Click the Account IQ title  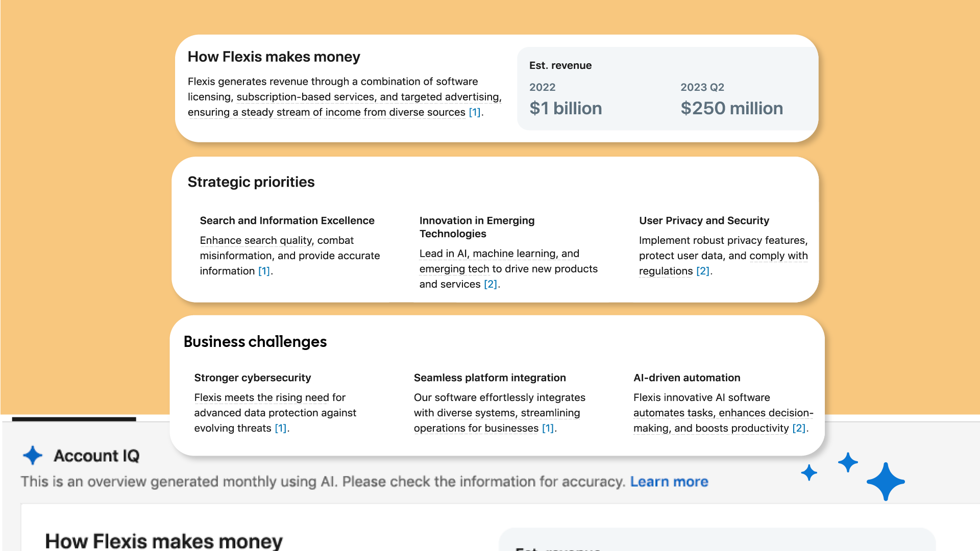(96, 456)
